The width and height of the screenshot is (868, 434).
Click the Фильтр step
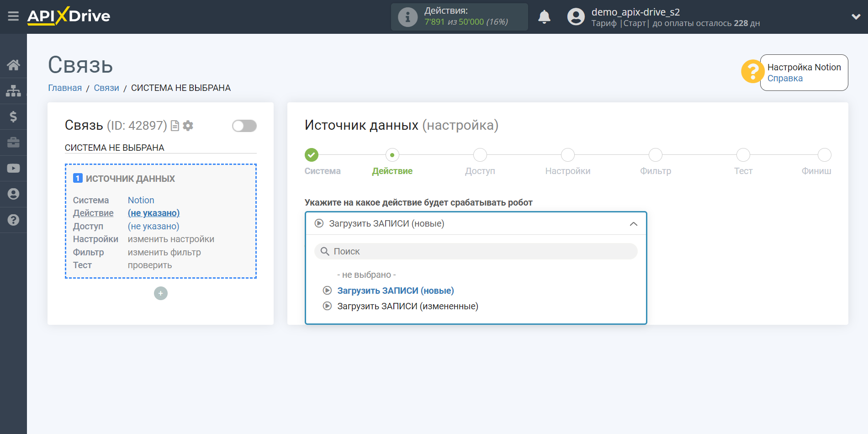tap(656, 155)
